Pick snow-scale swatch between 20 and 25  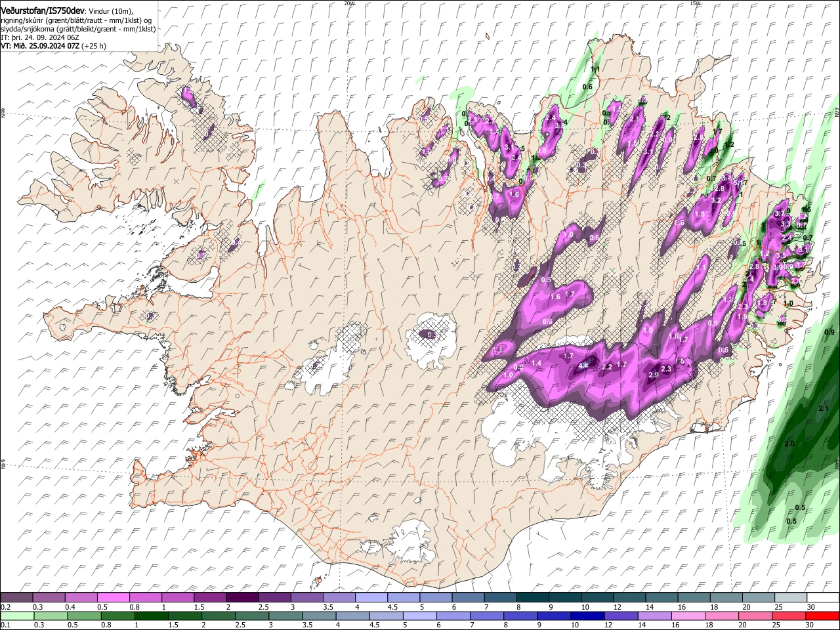(757, 598)
